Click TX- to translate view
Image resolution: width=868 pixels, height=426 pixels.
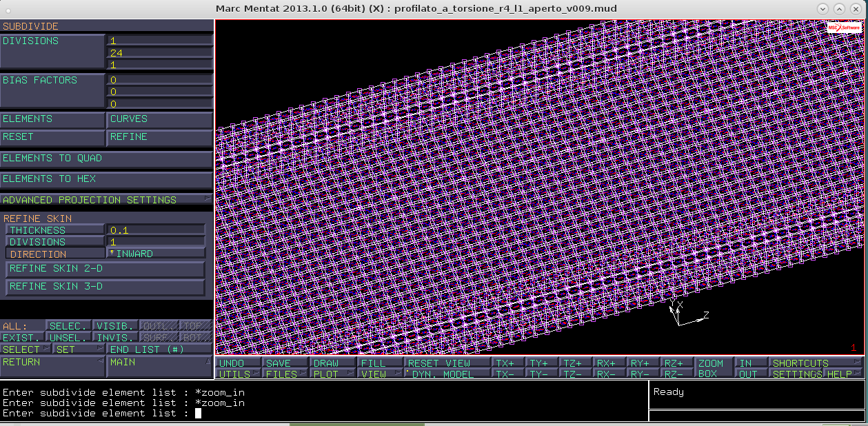[x=509, y=374]
